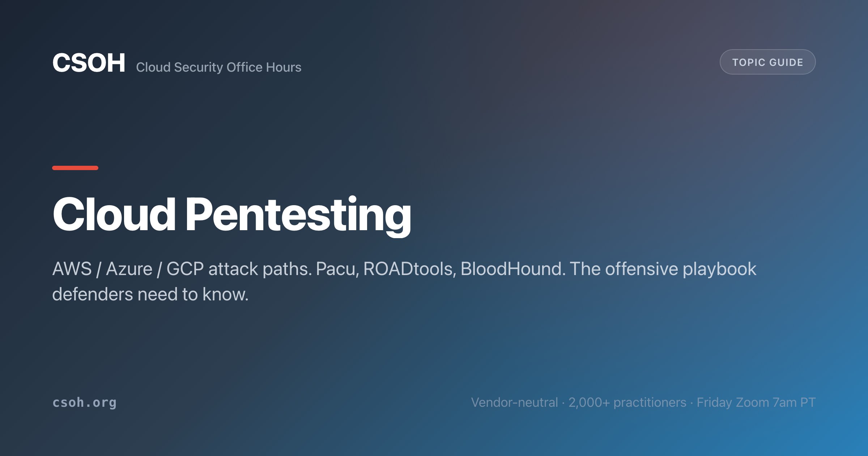Click the Cloud Security Office Hours tagline
868x456 pixels.
pos(218,67)
